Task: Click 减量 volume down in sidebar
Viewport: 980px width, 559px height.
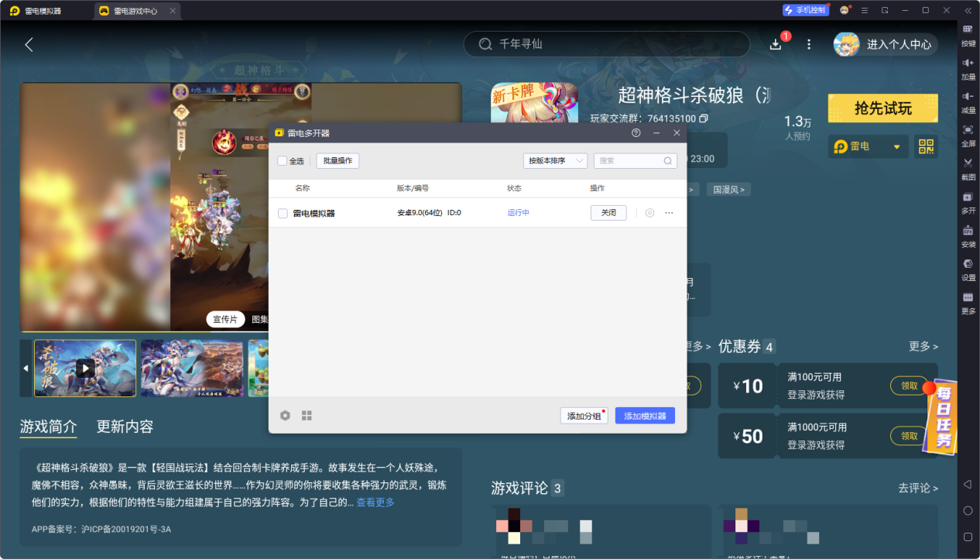Action: pyautogui.click(x=968, y=101)
